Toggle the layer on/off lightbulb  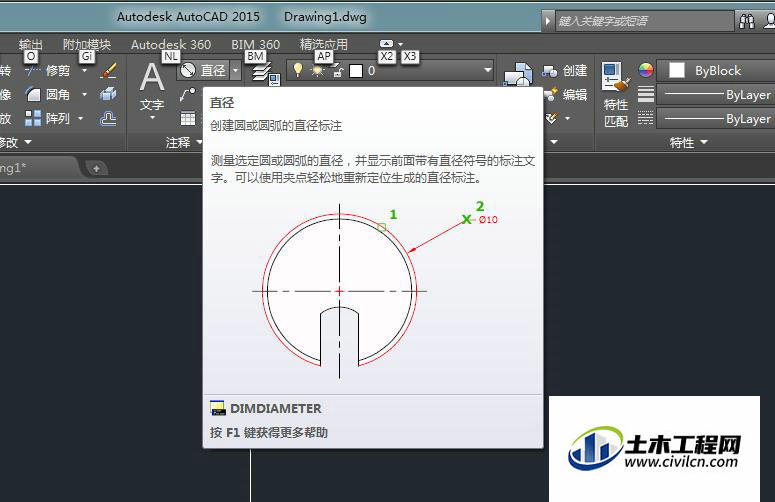click(x=298, y=70)
